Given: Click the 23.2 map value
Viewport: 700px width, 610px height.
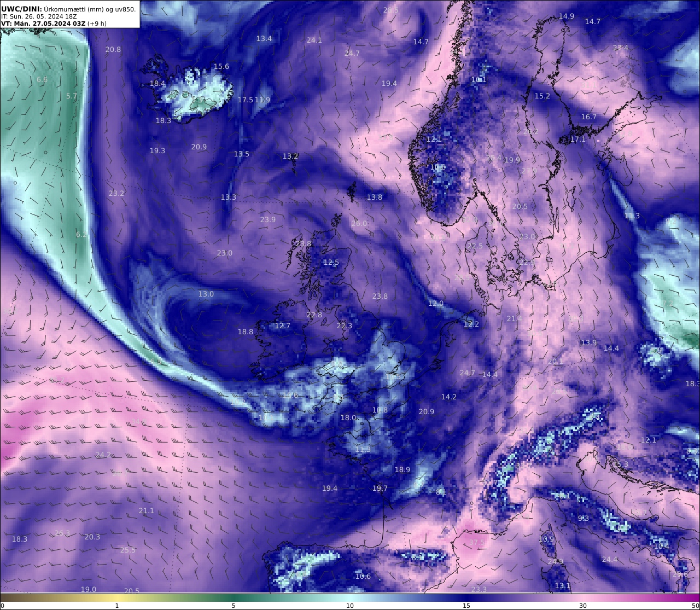Looking at the screenshot, I should pyautogui.click(x=116, y=194).
